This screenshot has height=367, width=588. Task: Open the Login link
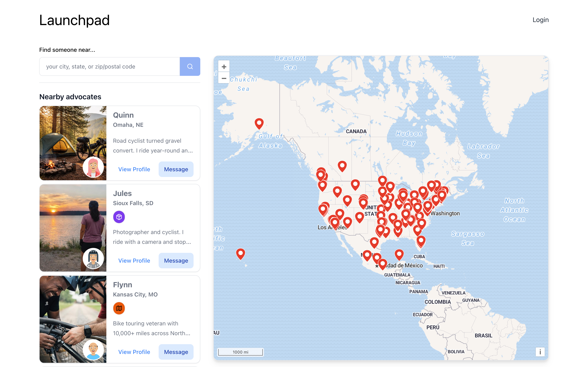point(540,20)
